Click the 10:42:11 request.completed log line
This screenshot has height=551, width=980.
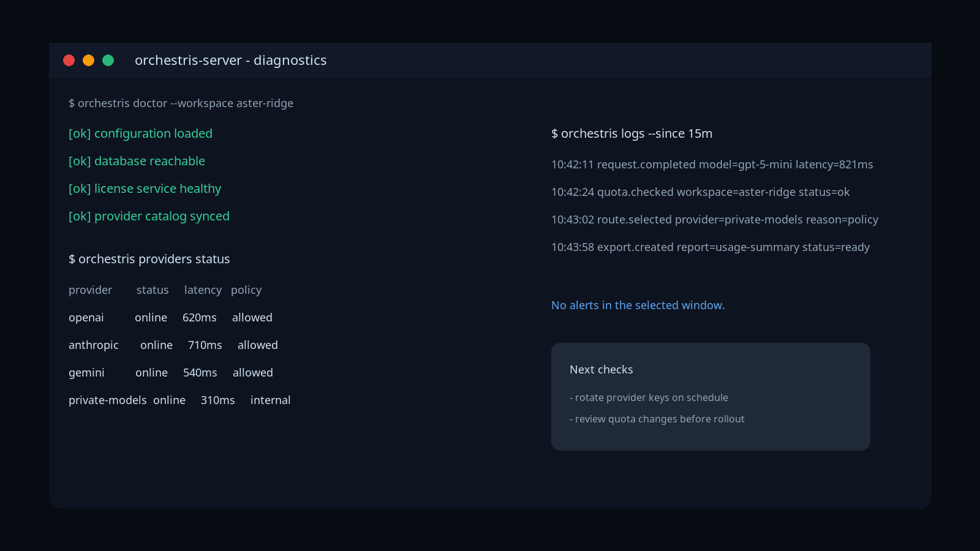pos(712,165)
